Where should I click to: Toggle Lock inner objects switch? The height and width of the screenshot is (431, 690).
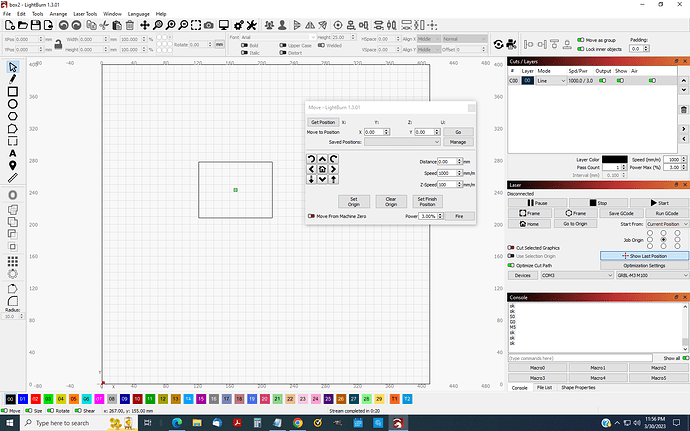pos(581,49)
